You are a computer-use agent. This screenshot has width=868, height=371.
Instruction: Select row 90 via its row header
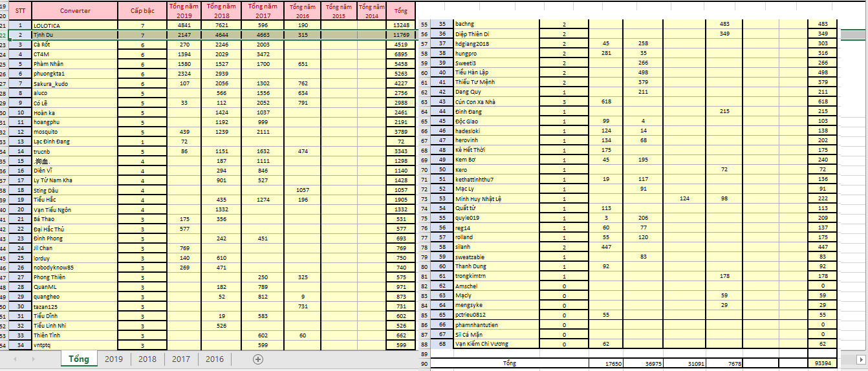pos(424,364)
